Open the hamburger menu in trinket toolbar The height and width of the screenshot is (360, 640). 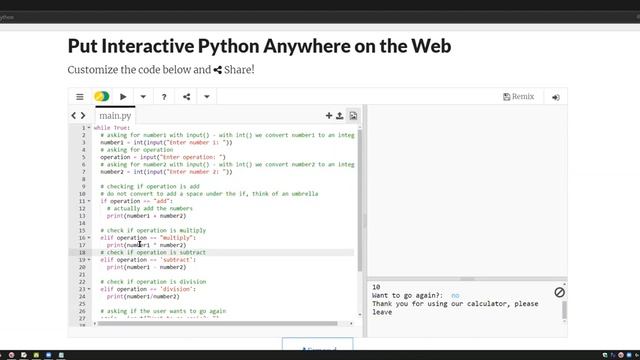pos(80,97)
